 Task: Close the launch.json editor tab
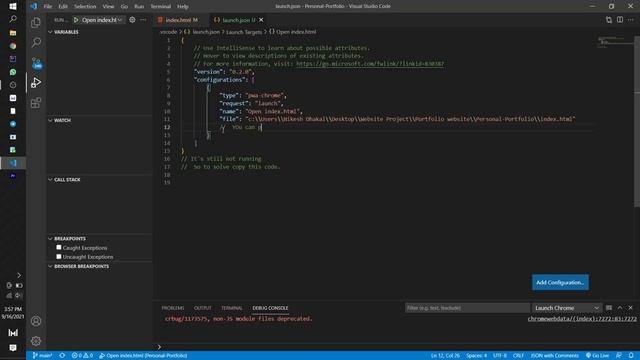[261, 20]
